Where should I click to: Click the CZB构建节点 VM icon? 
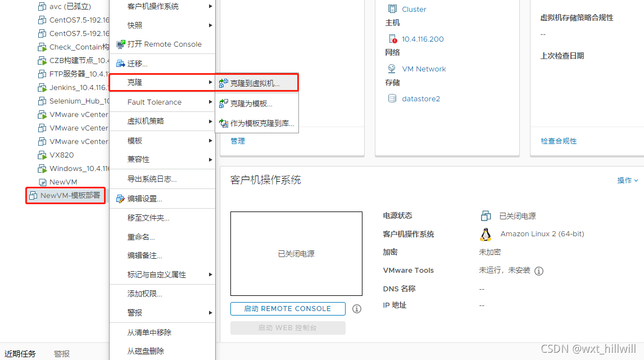[x=42, y=60]
